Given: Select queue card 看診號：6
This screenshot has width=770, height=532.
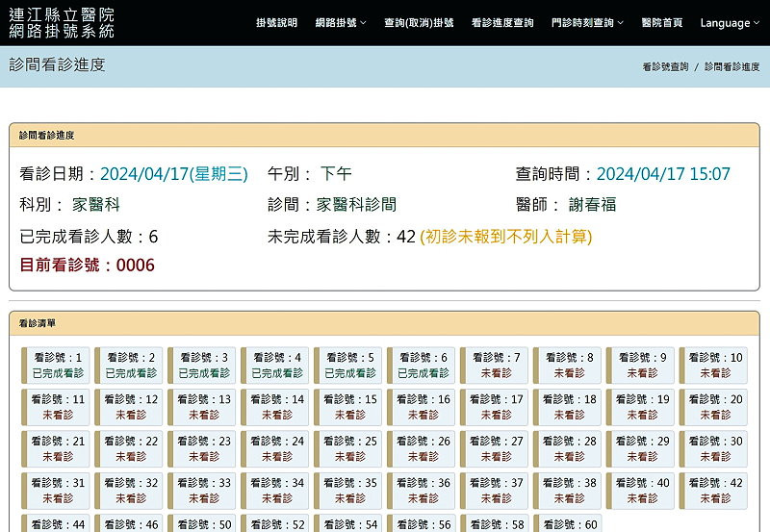Looking at the screenshot, I should pyautogui.click(x=421, y=366).
